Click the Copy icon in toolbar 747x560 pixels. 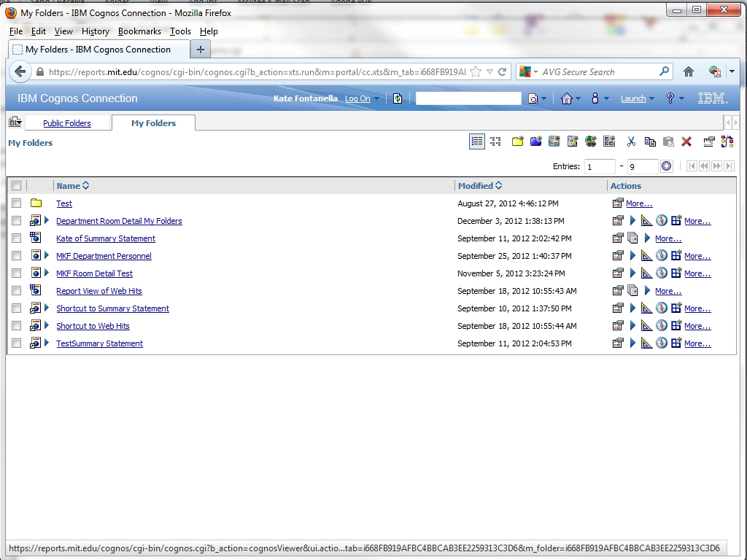click(x=649, y=141)
